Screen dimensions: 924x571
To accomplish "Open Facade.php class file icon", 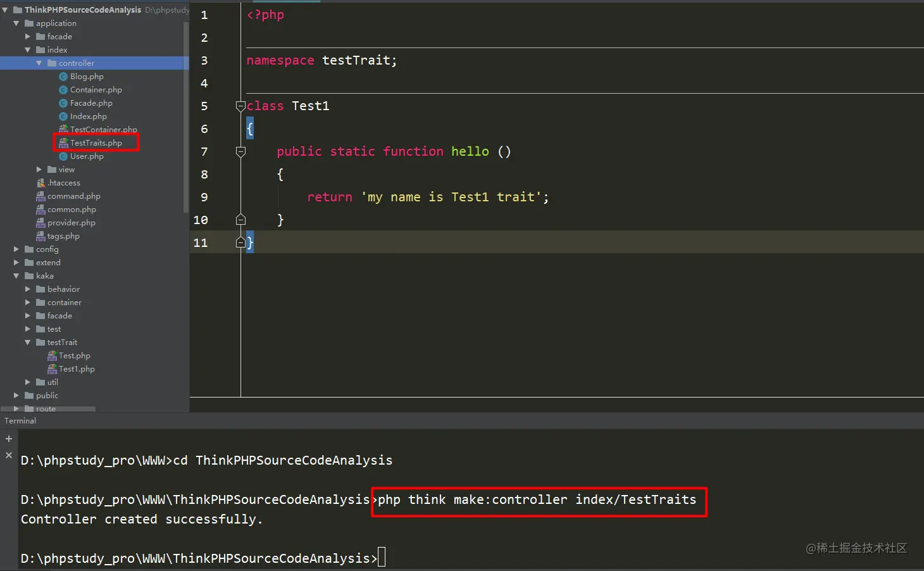I will click(63, 103).
